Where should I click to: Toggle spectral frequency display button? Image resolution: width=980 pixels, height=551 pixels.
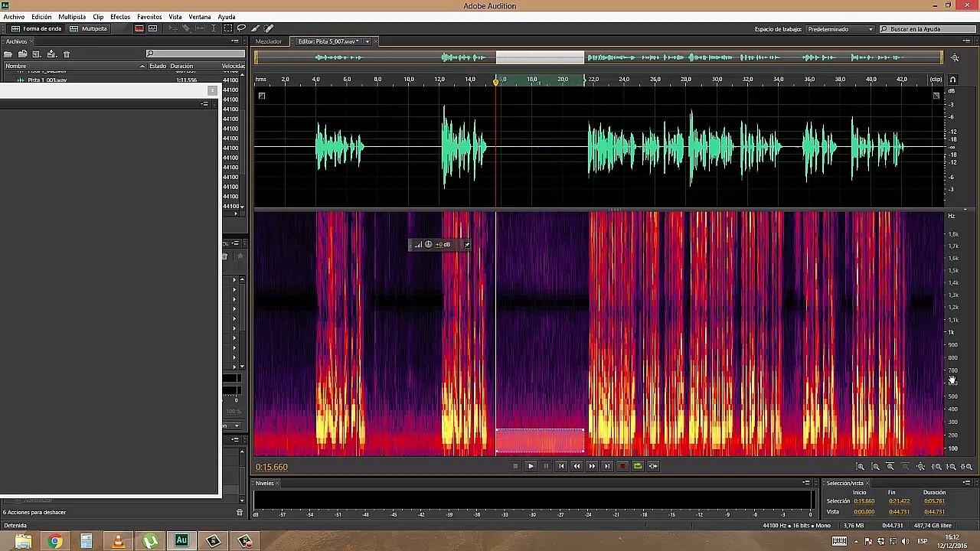coord(139,29)
